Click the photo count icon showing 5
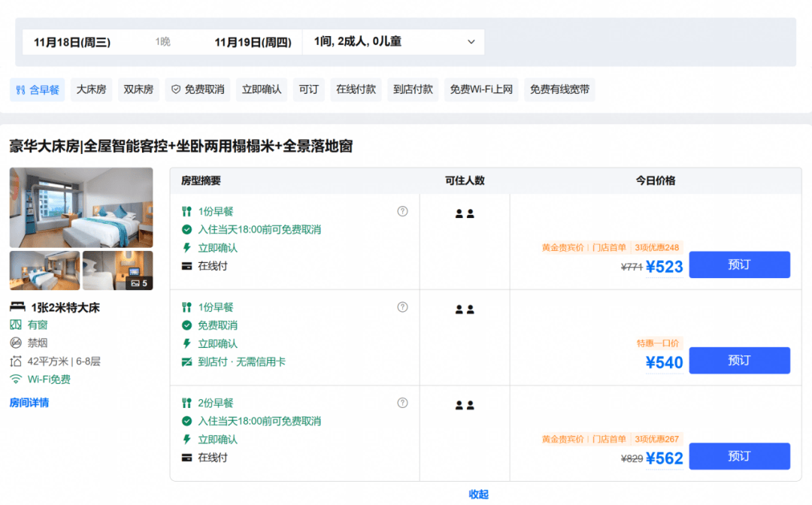812x505 pixels. 135,283
